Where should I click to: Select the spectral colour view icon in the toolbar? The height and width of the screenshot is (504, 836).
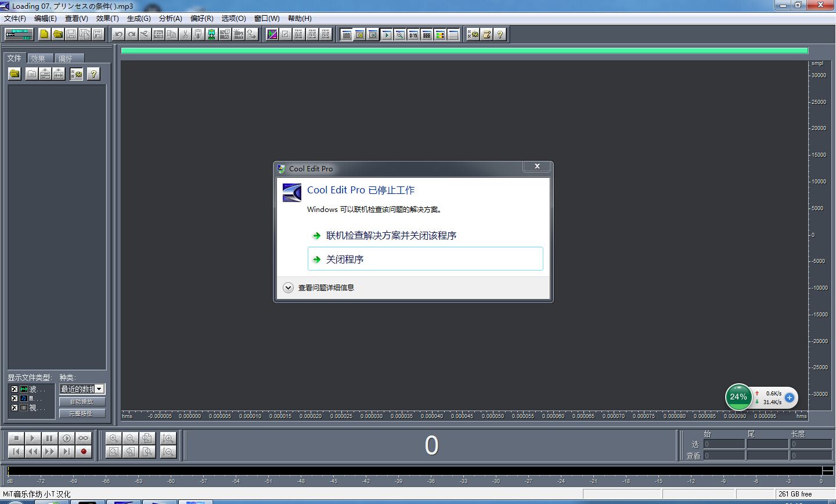440,34
